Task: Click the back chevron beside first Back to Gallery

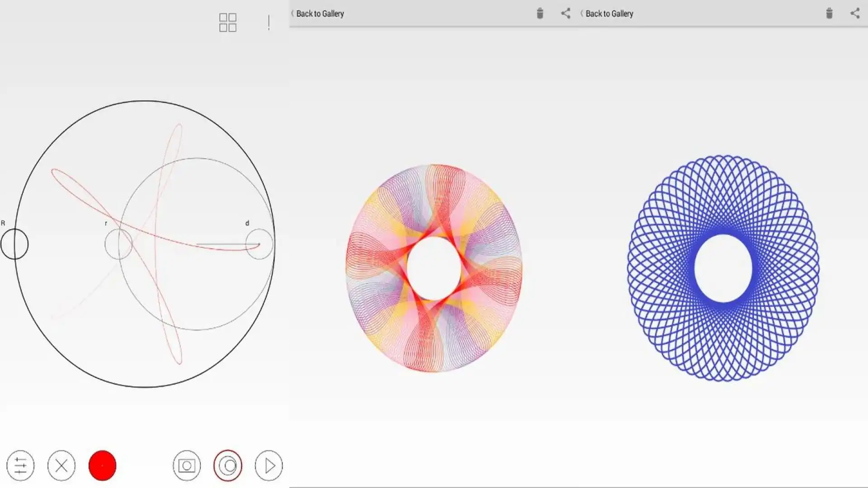Action: 292,14
